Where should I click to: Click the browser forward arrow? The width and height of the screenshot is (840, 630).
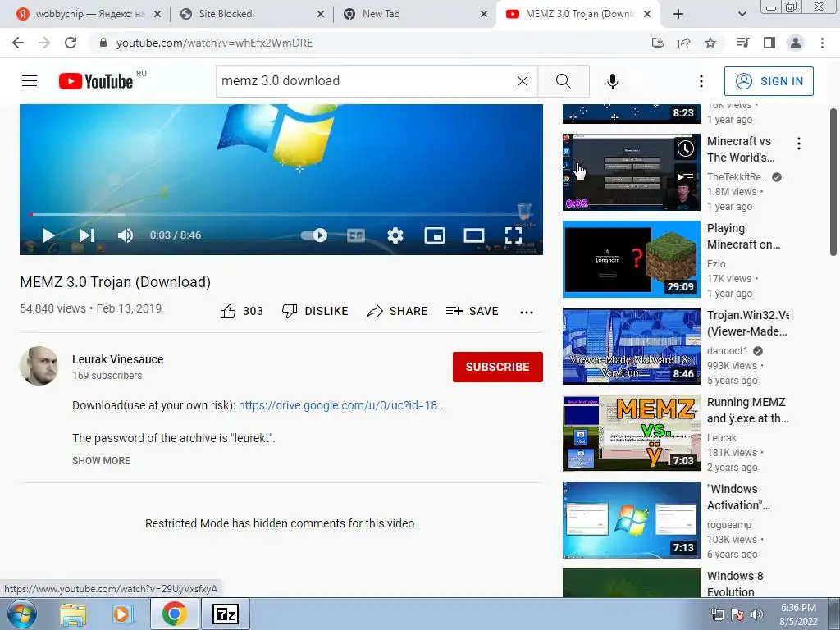click(x=44, y=43)
